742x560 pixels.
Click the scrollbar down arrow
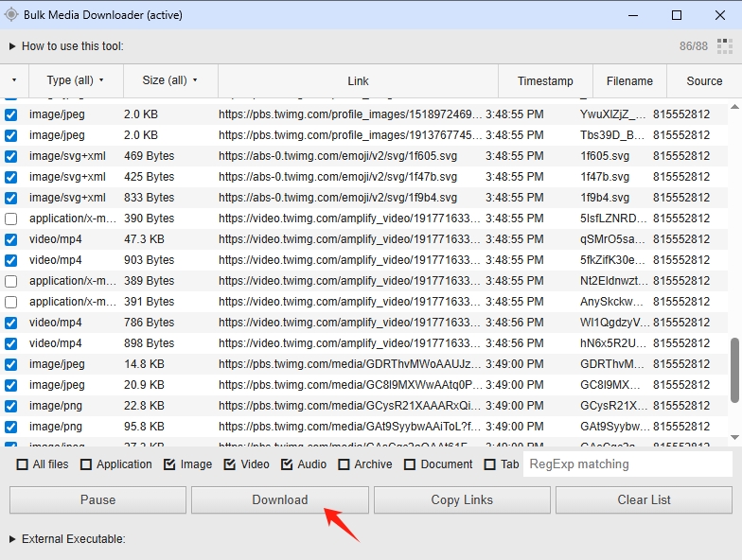pos(734,437)
